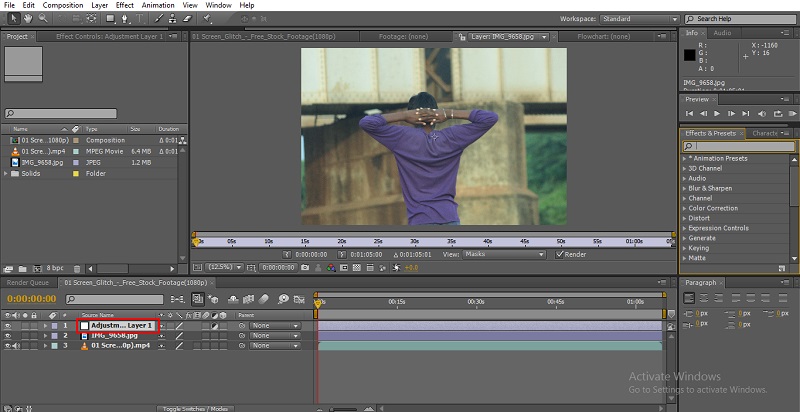Screen dimensions: 800x412
Task: Enable motion blur timeline switch
Action: [x=263, y=299]
